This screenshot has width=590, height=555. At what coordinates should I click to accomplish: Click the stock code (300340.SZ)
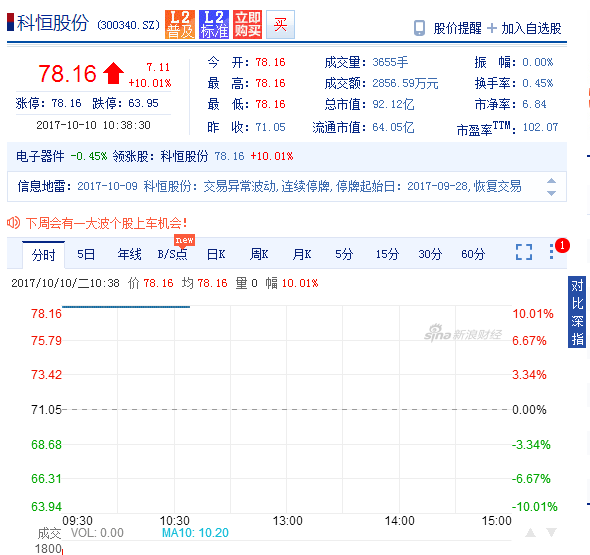pyautogui.click(x=129, y=25)
